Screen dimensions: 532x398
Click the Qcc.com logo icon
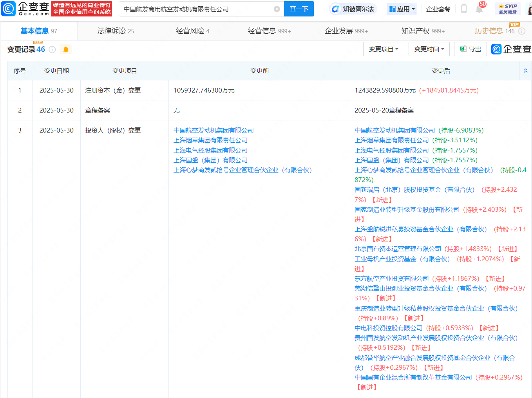coord(9,8)
